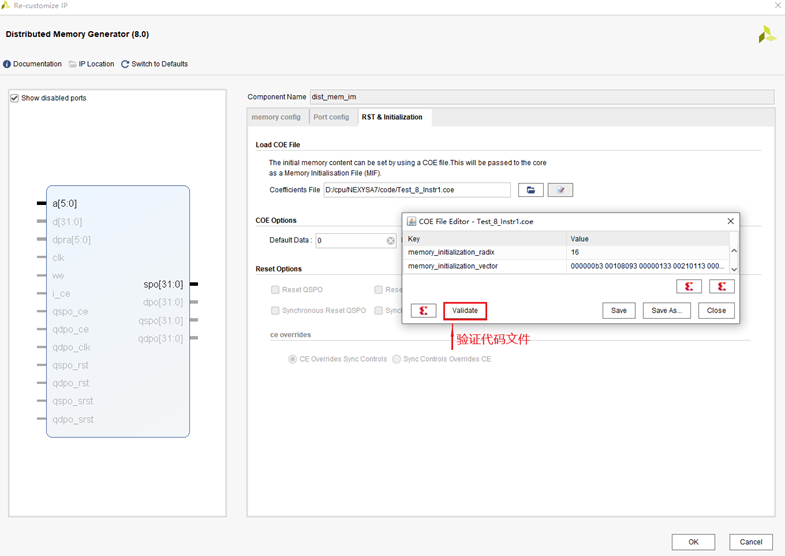Click Switch to Defaults refresh icon
This screenshot has width=785, height=556.
(125, 64)
